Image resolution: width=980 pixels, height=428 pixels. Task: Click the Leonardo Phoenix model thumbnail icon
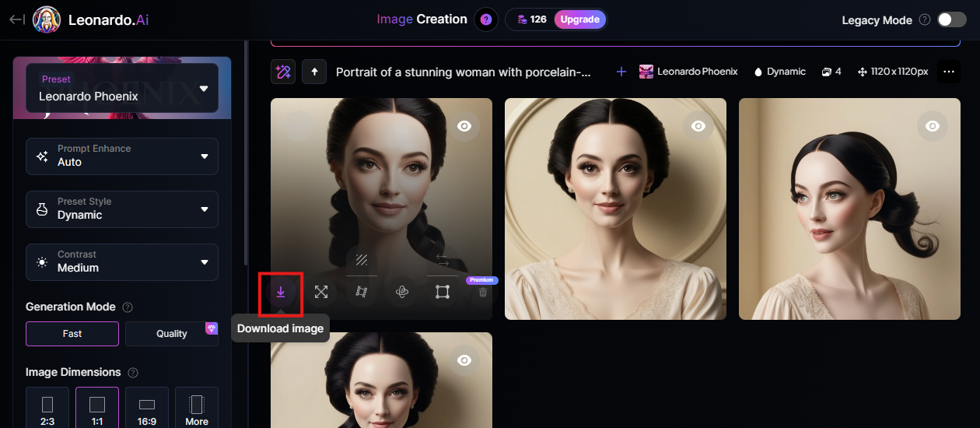coord(646,72)
